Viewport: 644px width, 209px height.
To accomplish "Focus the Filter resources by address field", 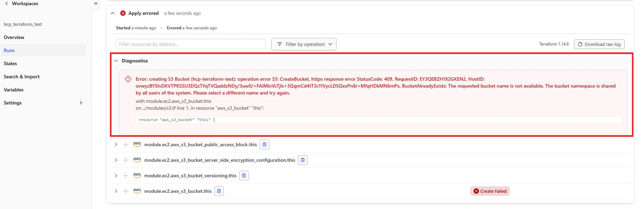I will [191, 44].
